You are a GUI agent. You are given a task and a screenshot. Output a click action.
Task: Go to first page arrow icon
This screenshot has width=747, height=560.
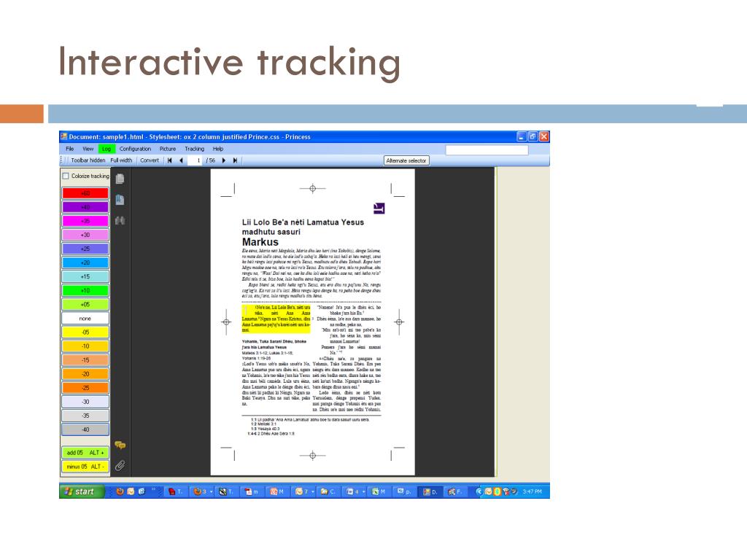coord(169,160)
